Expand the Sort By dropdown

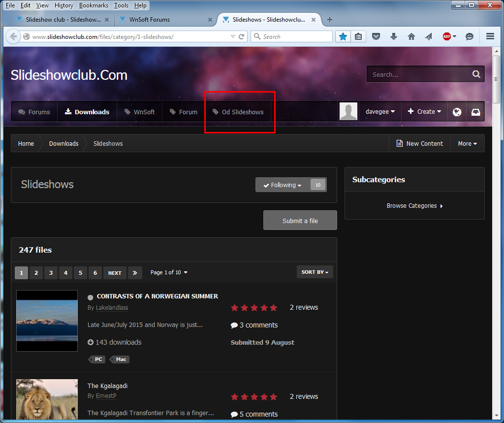[315, 272]
